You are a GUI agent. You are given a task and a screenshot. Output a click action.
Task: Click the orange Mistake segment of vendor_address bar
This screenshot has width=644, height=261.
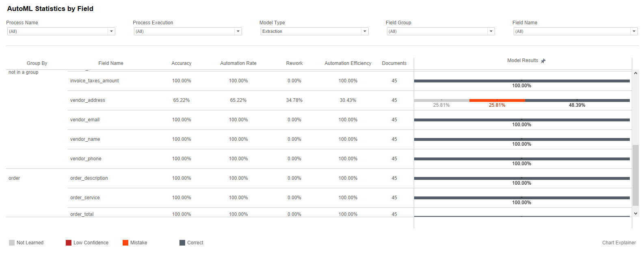click(497, 100)
